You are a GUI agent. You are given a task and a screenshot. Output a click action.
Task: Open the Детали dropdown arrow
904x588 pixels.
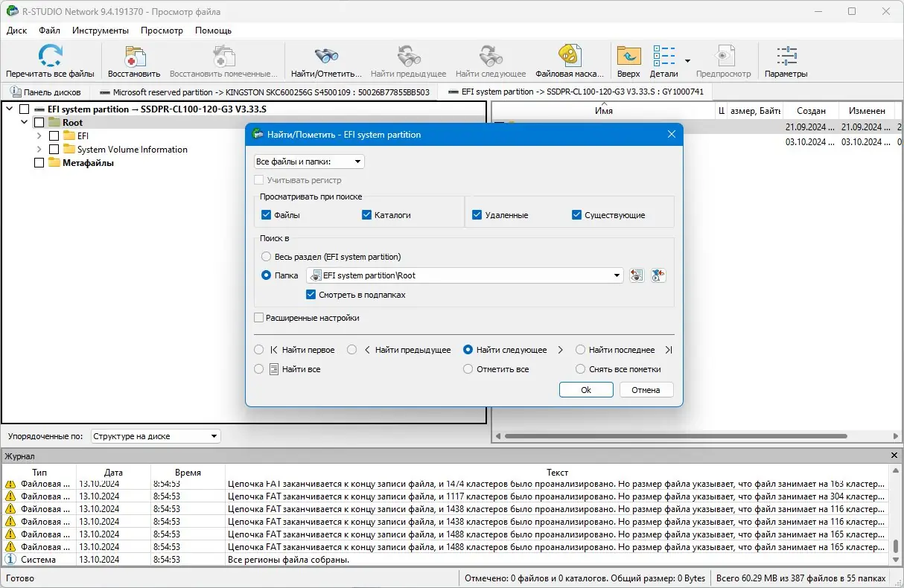pos(687,61)
